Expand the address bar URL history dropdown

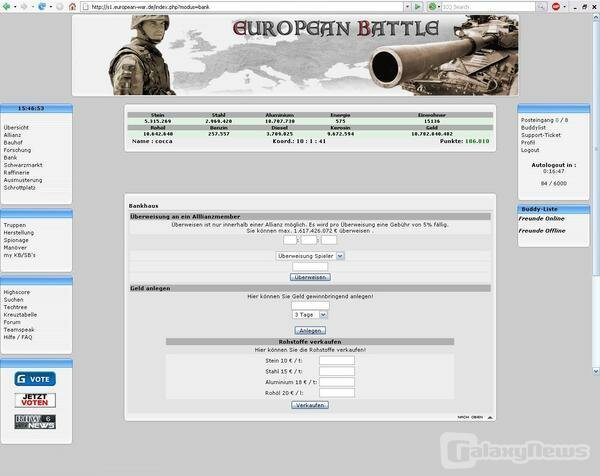point(407,7)
